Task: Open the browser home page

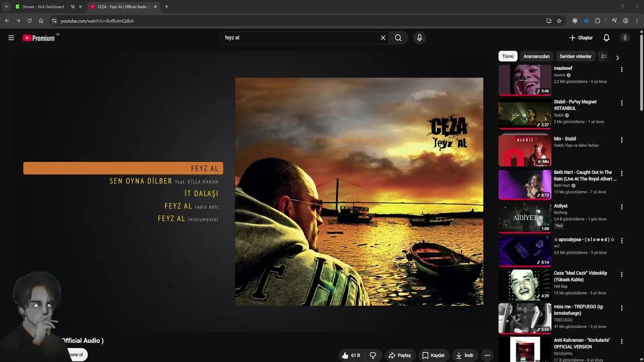Action: pos(41,21)
